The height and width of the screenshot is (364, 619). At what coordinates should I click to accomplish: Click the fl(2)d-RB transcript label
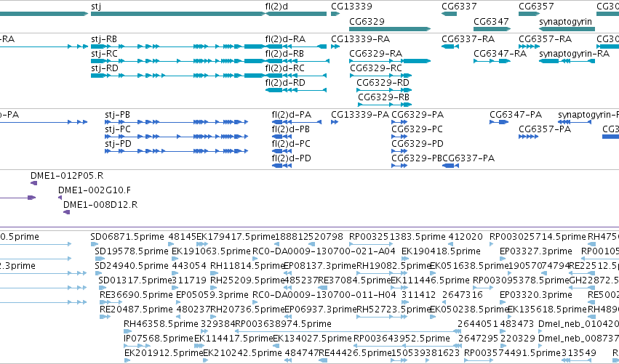[x=284, y=54]
